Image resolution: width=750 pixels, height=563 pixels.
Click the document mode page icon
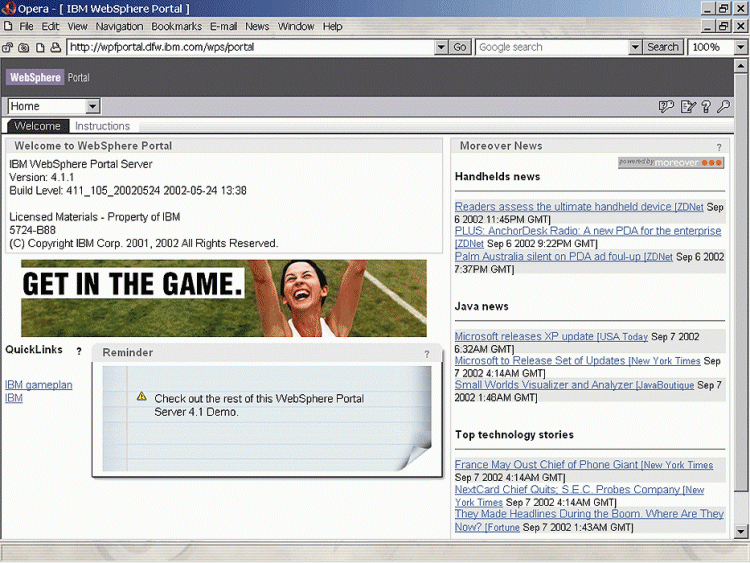[x=40, y=47]
